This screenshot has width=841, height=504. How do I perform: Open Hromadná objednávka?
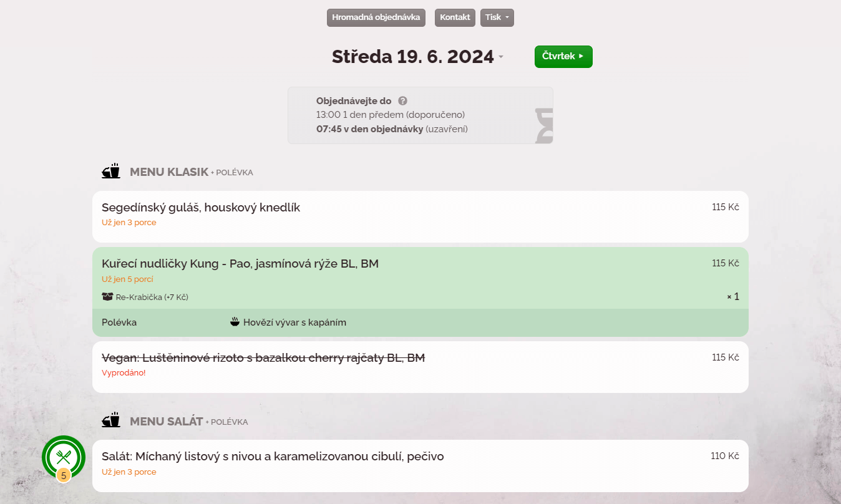tap(376, 17)
